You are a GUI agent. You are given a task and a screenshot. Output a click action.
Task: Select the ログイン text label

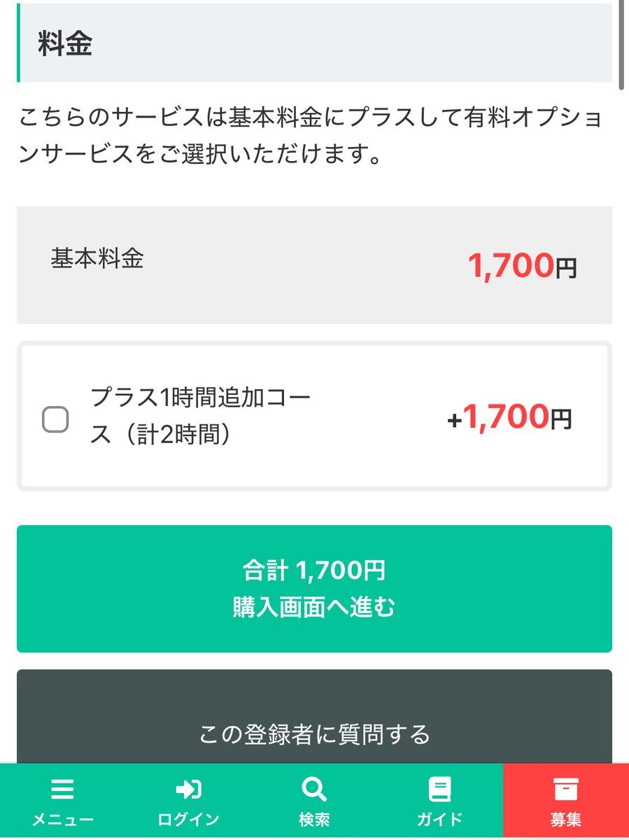point(188,820)
